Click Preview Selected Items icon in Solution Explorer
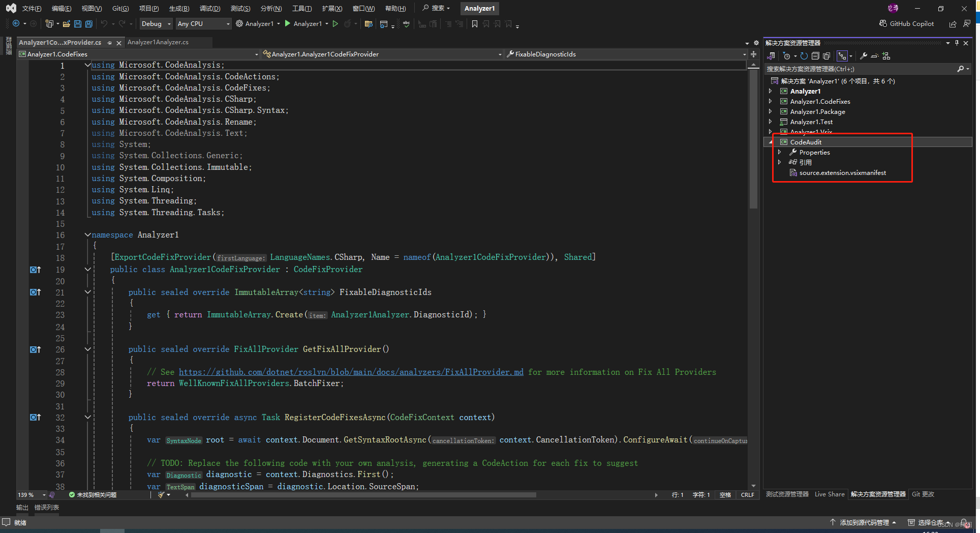Viewport: 980px width, 533px height. pyautogui.click(x=874, y=56)
